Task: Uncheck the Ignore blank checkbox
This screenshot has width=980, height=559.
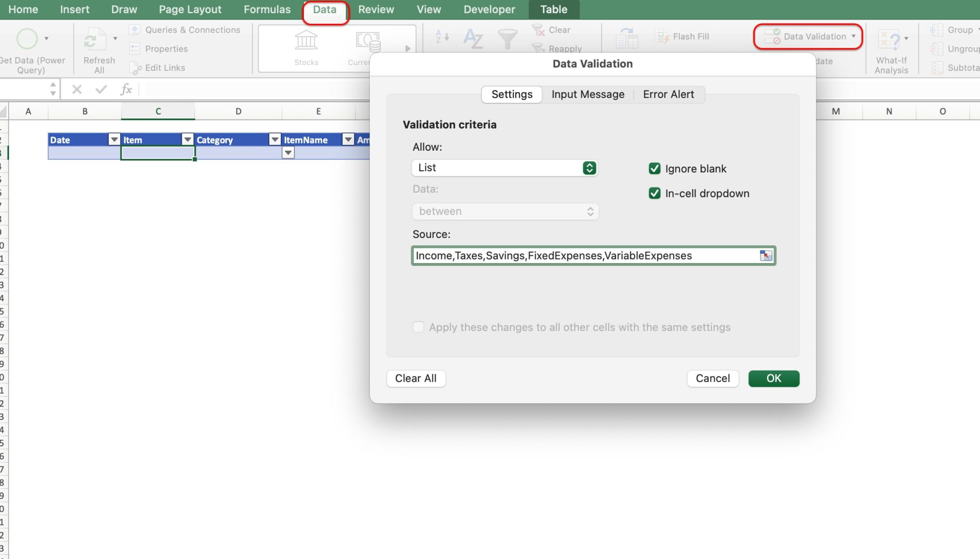Action: coord(655,168)
